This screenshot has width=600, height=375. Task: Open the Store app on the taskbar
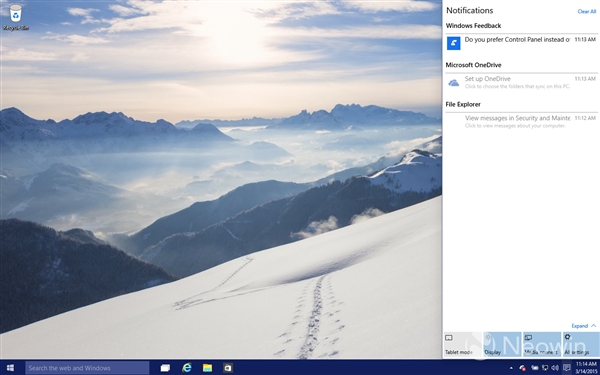click(228, 368)
